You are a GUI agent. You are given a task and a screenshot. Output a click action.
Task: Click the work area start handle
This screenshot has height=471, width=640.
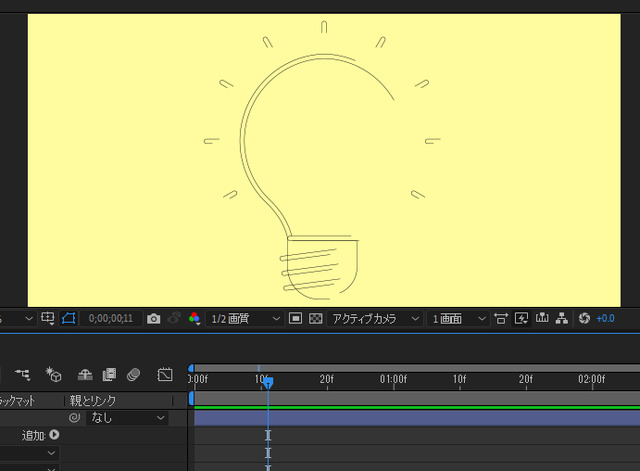191,398
